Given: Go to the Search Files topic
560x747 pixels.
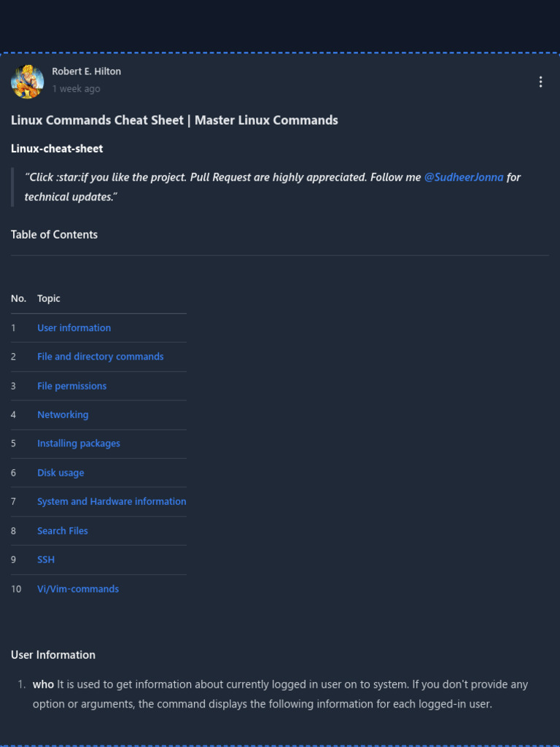Looking at the screenshot, I should pos(63,531).
